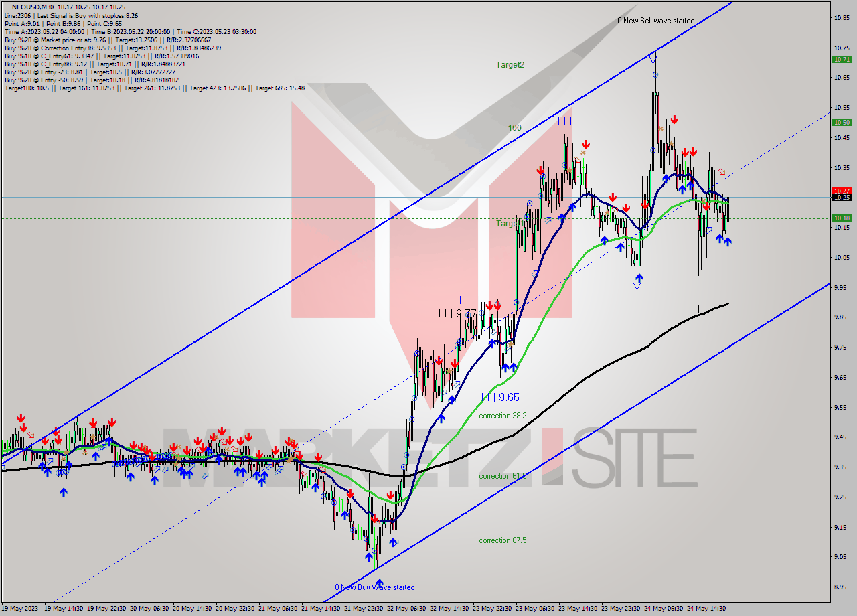Click the 9.25 price axis value
Viewport: 857px width, 616px height.
tap(842, 497)
